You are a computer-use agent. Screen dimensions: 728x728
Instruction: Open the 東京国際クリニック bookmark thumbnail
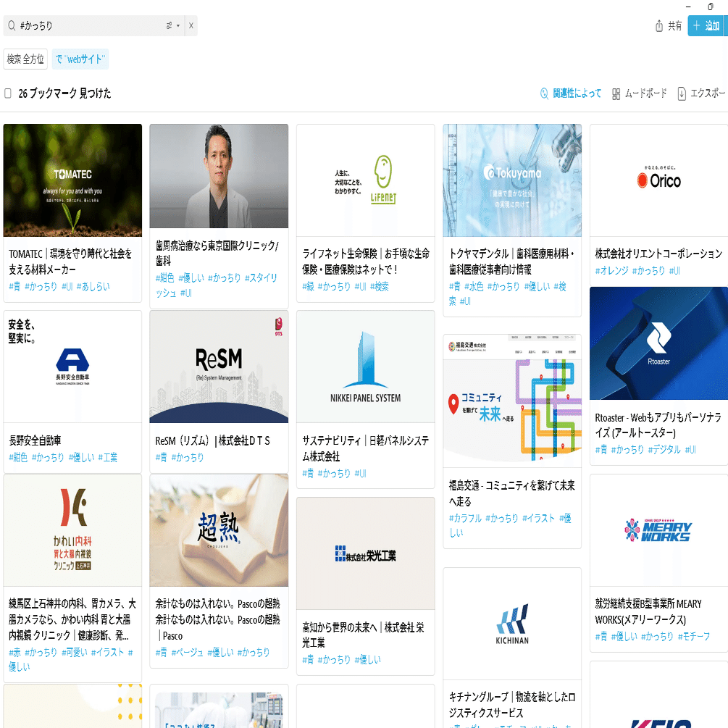point(219,176)
